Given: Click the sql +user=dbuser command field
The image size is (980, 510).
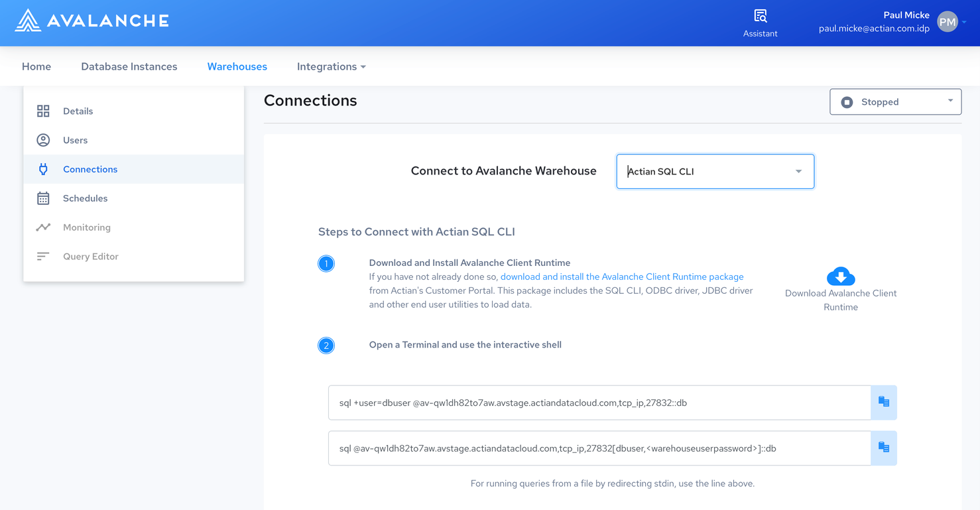Looking at the screenshot, I should coord(599,403).
